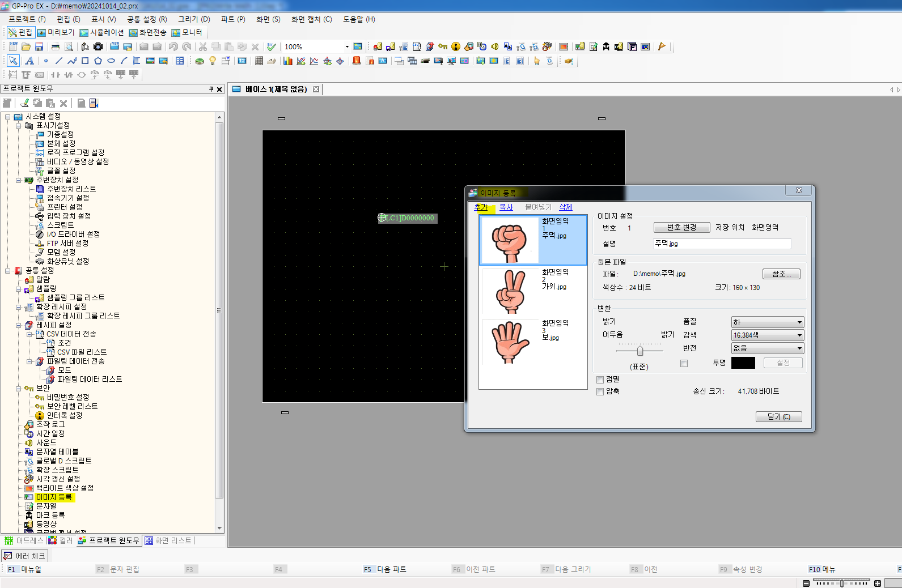Click the screen capture camera icon
The width and height of the screenshot is (902, 588).
click(x=98, y=46)
